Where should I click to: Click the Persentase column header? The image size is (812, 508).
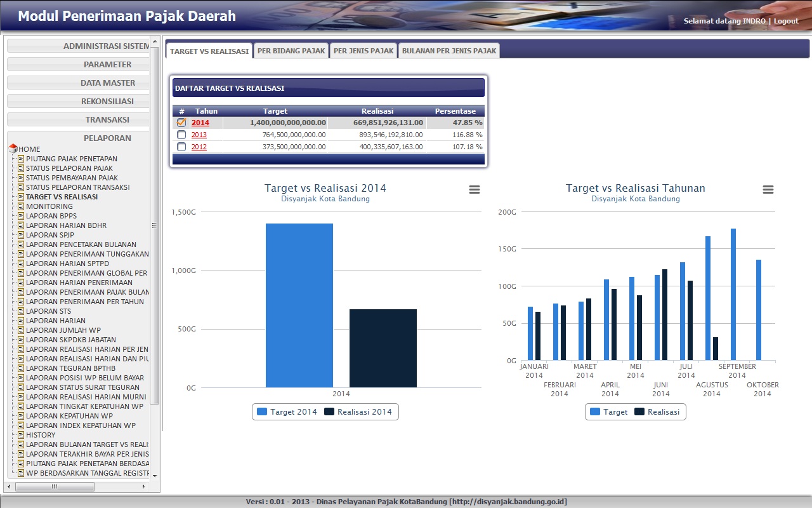coord(455,111)
